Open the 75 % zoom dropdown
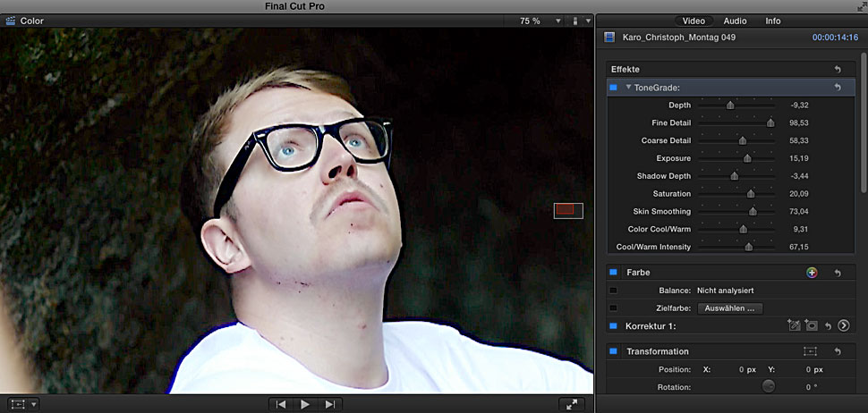The width and height of the screenshot is (868, 413). [x=557, y=21]
